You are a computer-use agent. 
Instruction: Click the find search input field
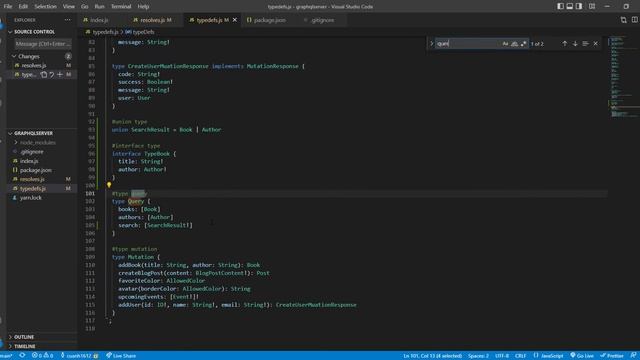click(x=467, y=44)
